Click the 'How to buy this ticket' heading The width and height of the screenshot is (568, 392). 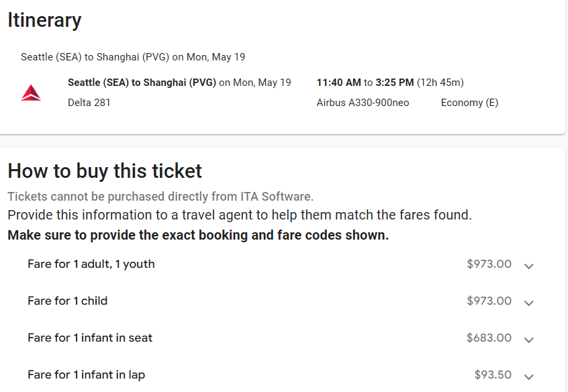click(105, 170)
